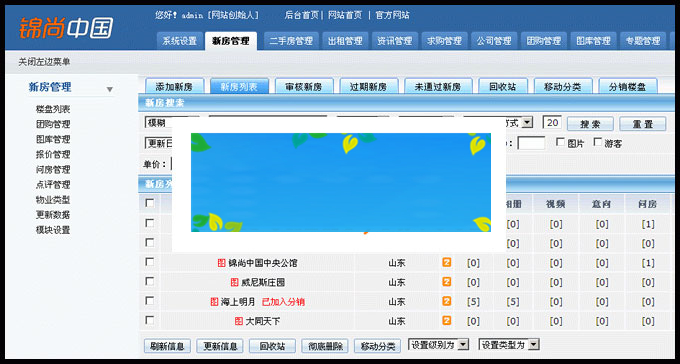Click the 图 icon beside 海上明月
The width and height of the screenshot is (680, 364).
[x=214, y=302]
